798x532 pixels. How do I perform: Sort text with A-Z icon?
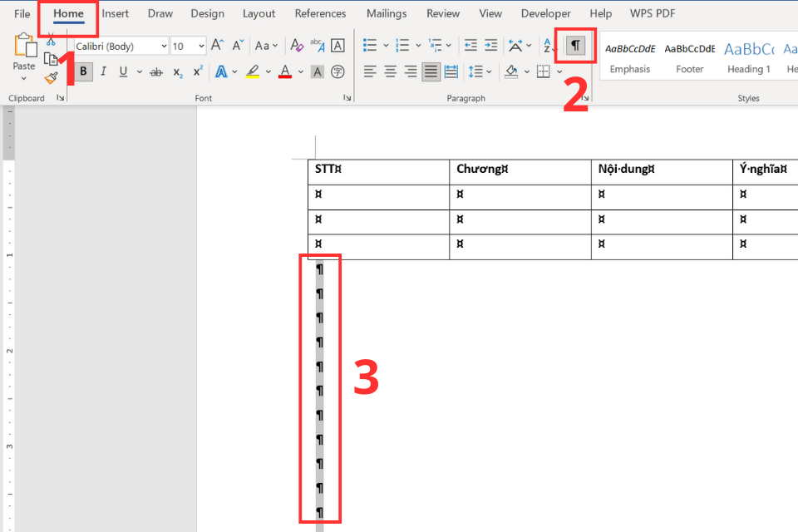pyautogui.click(x=547, y=46)
